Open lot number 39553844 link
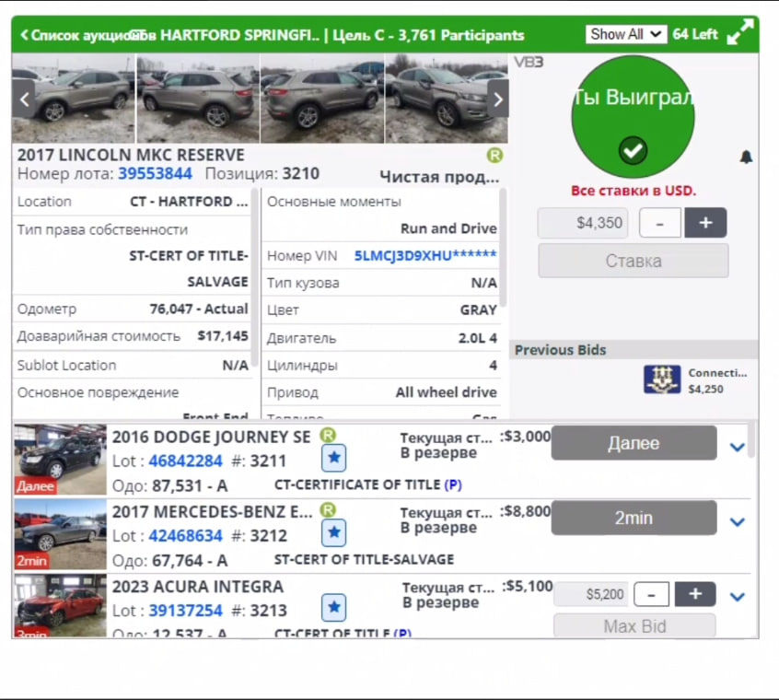This screenshot has width=779, height=700. (155, 173)
